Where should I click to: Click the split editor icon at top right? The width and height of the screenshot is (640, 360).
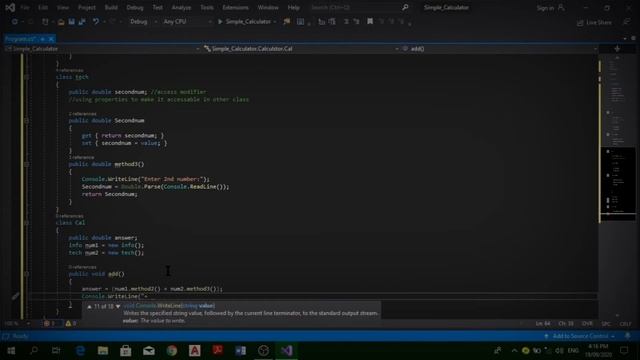point(617,49)
